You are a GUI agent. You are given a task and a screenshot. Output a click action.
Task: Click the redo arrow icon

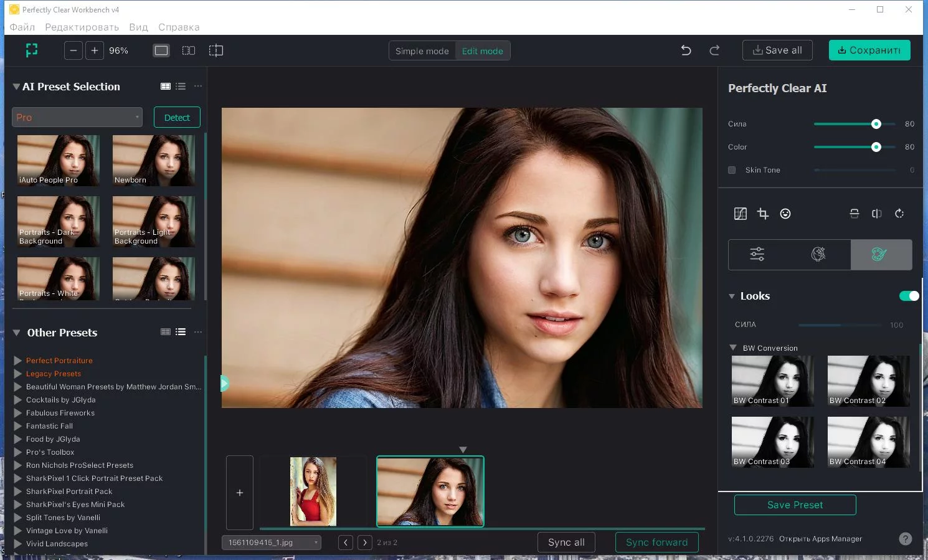(x=714, y=50)
